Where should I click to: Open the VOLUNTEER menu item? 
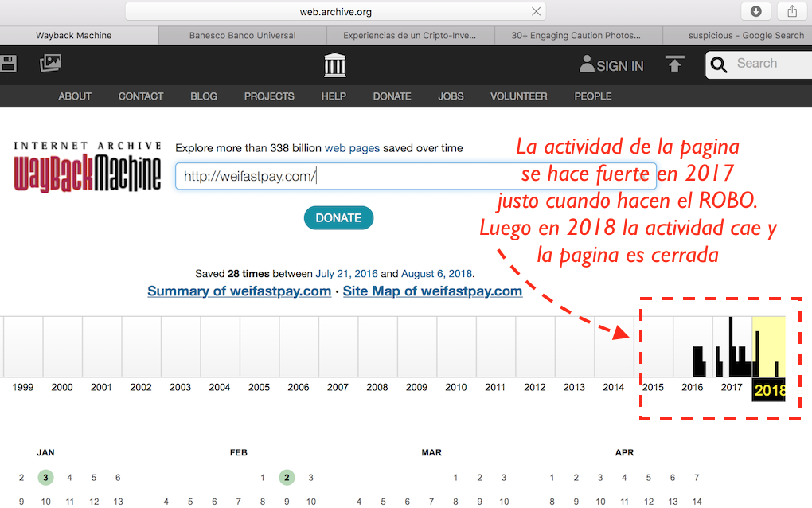point(519,96)
